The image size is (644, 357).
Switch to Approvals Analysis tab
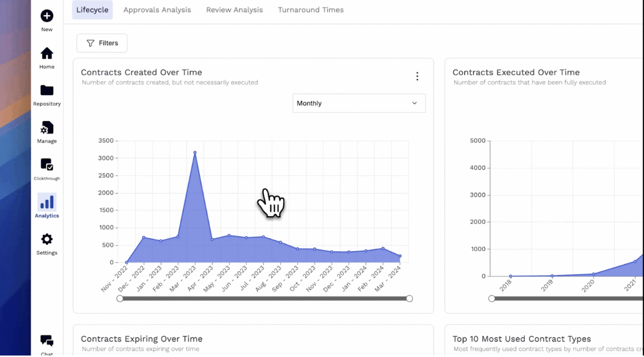pyautogui.click(x=157, y=10)
